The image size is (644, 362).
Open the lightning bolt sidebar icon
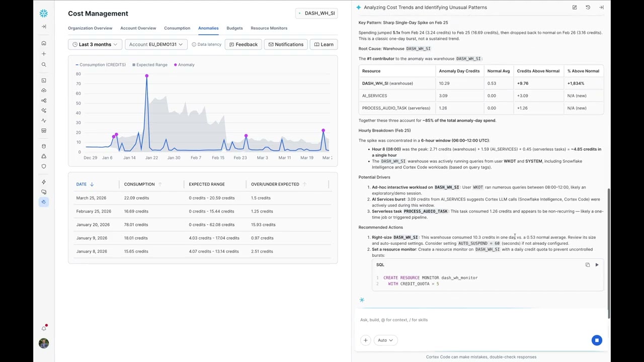pyautogui.click(x=44, y=182)
